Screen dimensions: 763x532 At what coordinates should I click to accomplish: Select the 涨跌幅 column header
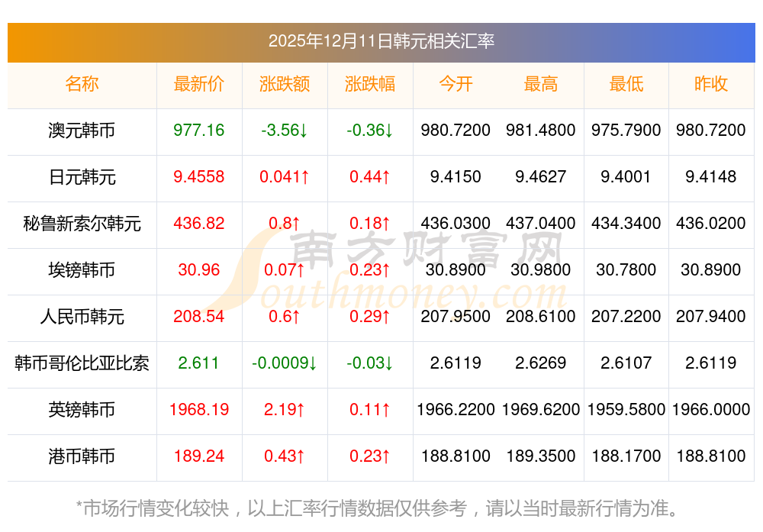(370, 84)
